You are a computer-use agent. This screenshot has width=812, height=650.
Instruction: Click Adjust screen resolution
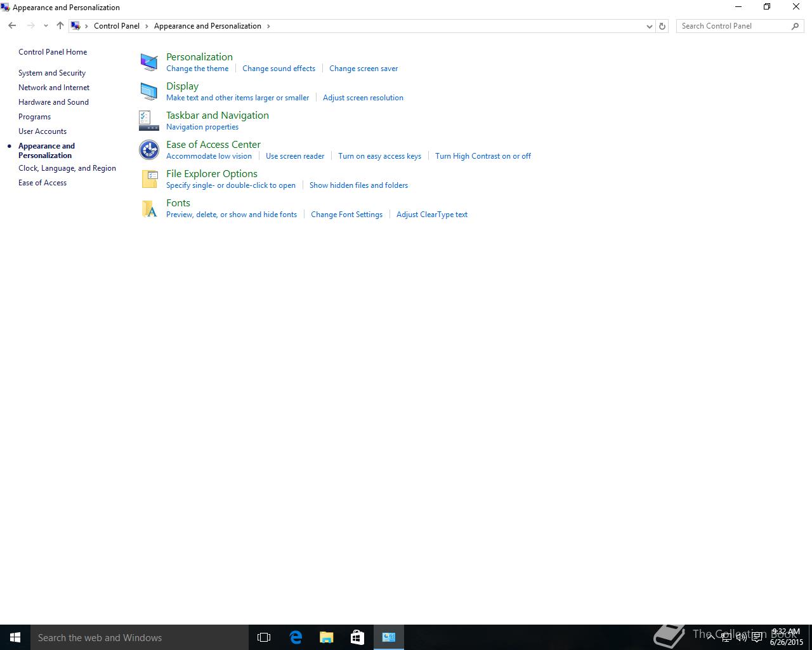[x=363, y=98]
